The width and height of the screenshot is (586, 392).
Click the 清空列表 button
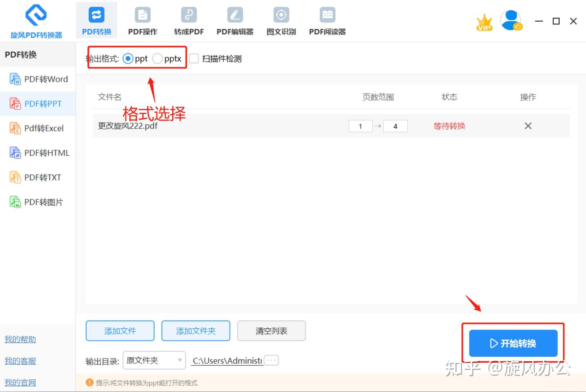pyautogui.click(x=271, y=331)
